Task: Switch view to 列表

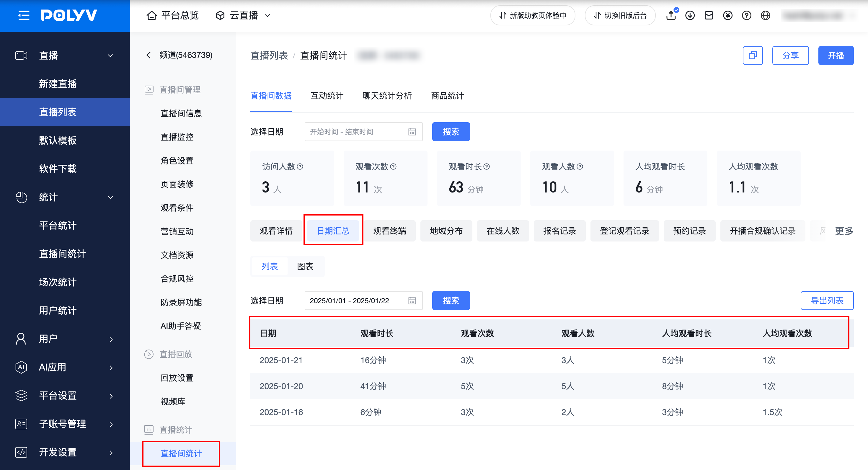Action: coord(270,266)
